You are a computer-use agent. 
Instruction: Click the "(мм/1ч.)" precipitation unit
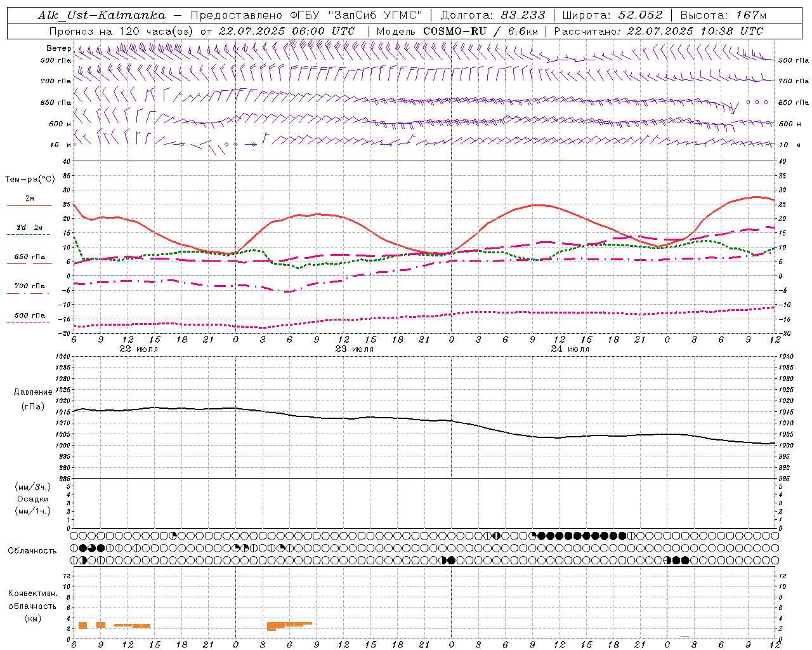pyautogui.click(x=33, y=511)
